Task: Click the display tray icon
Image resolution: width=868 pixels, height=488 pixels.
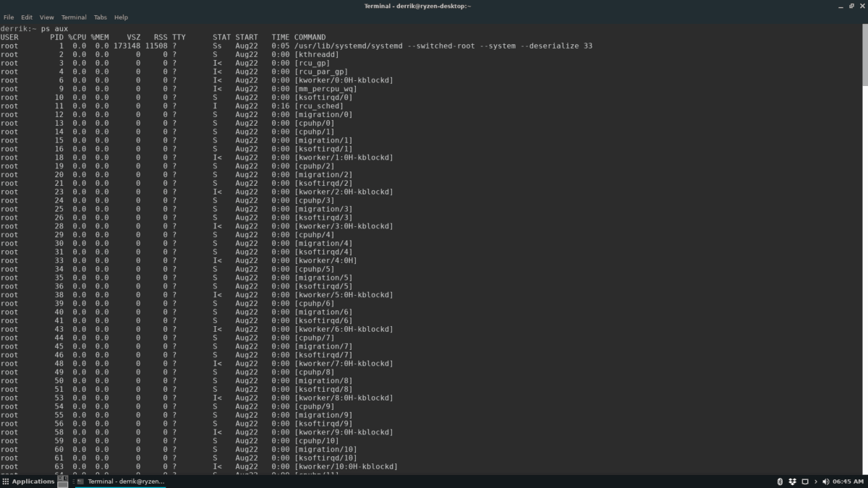Action: click(x=804, y=481)
